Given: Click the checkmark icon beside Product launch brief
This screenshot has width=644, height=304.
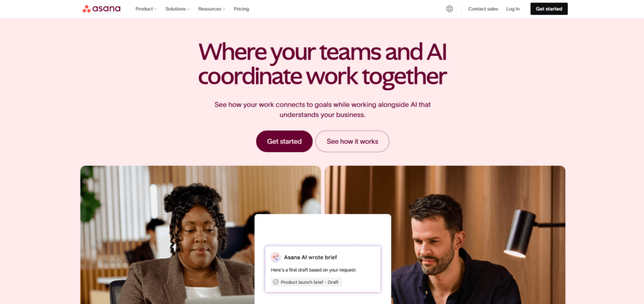Looking at the screenshot, I should 275,282.
